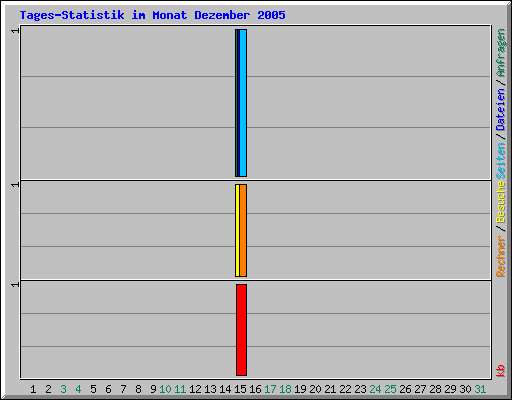Image resolution: width=512 pixels, height=400 pixels.
Task: Click day label 14 on the x-axis
Action: pyautogui.click(x=225, y=389)
